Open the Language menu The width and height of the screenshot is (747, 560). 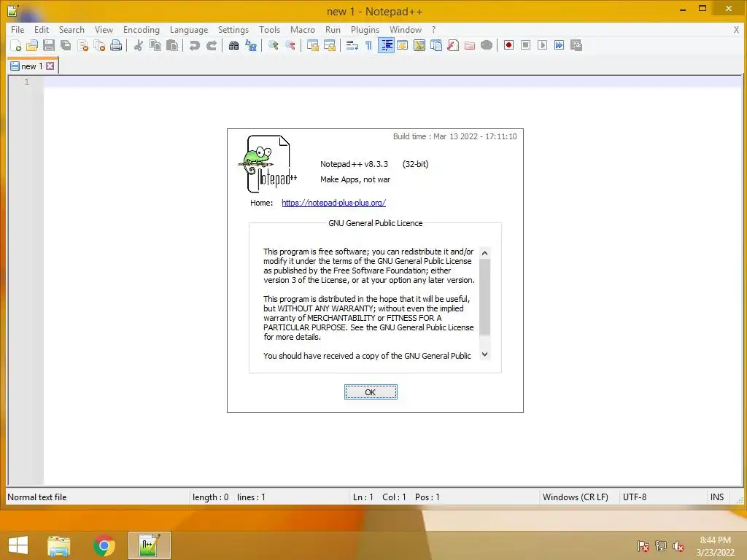tap(189, 29)
